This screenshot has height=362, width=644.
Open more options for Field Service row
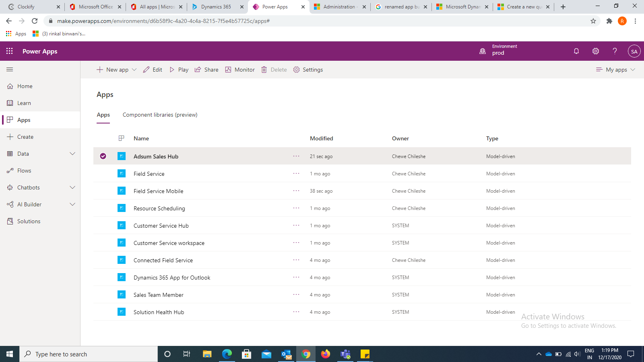296,173
